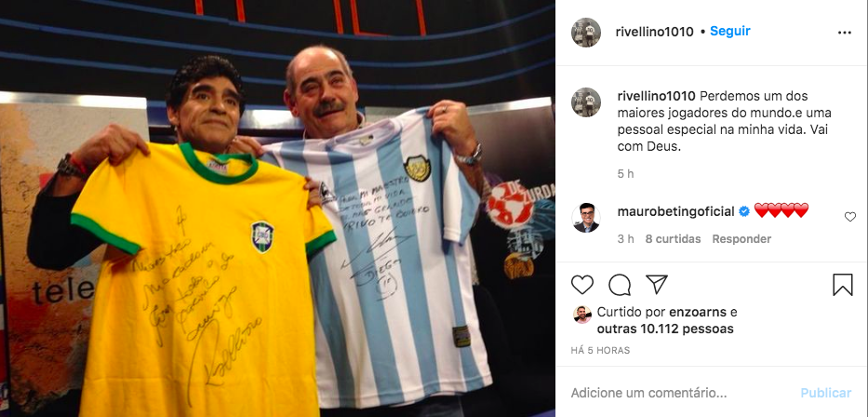
Task: Save the post with the bookmark icon
Action: (x=843, y=285)
